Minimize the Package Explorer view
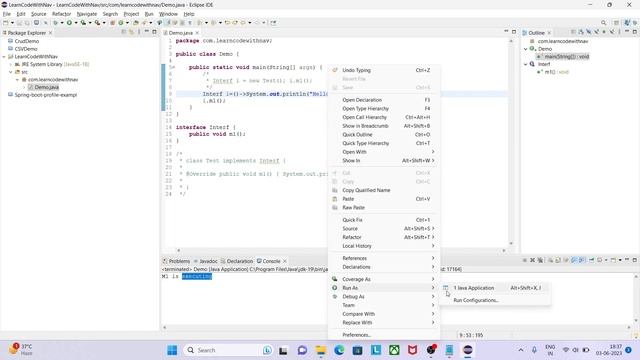The height and width of the screenshot is (360, 640). click(x=147, y=32)
